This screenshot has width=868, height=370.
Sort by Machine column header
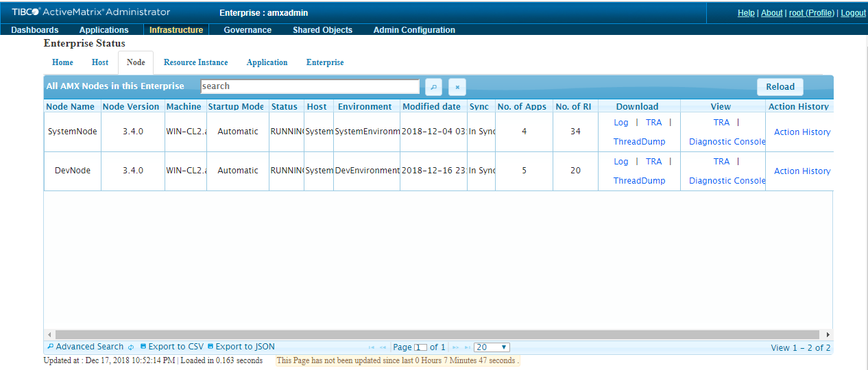click(x=185, y=107)
